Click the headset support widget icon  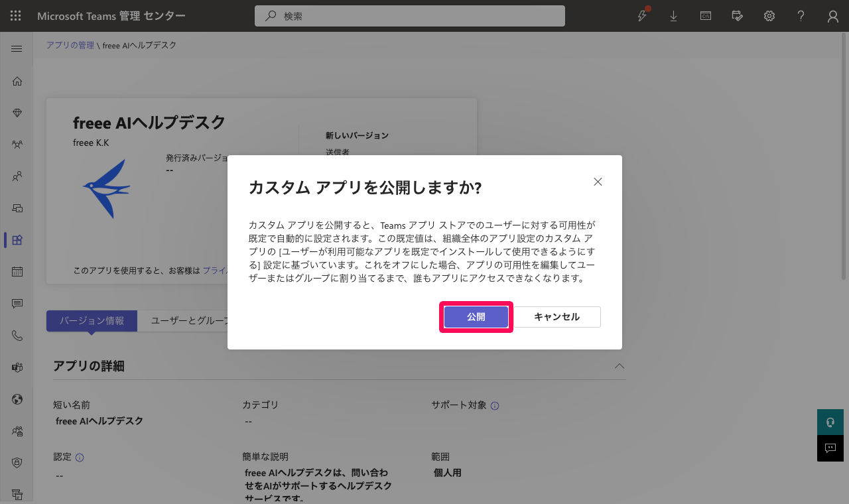click(x=830, y=422)
